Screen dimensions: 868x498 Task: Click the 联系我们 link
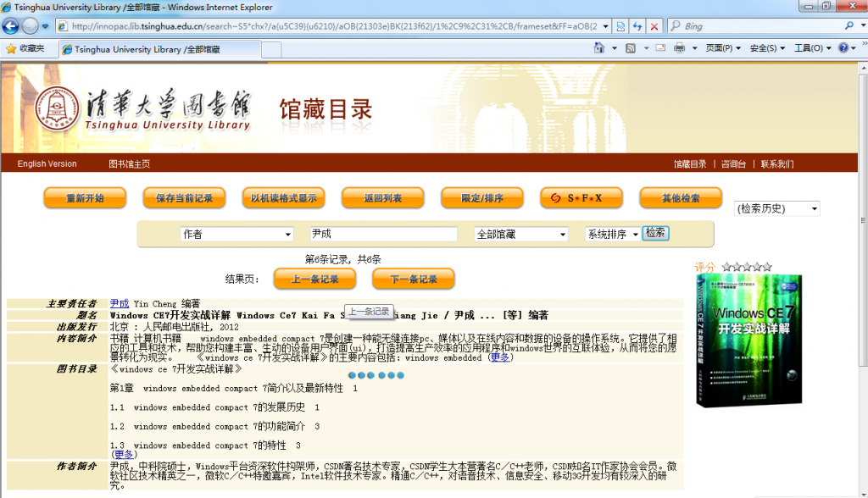click(x=777, y=163)
